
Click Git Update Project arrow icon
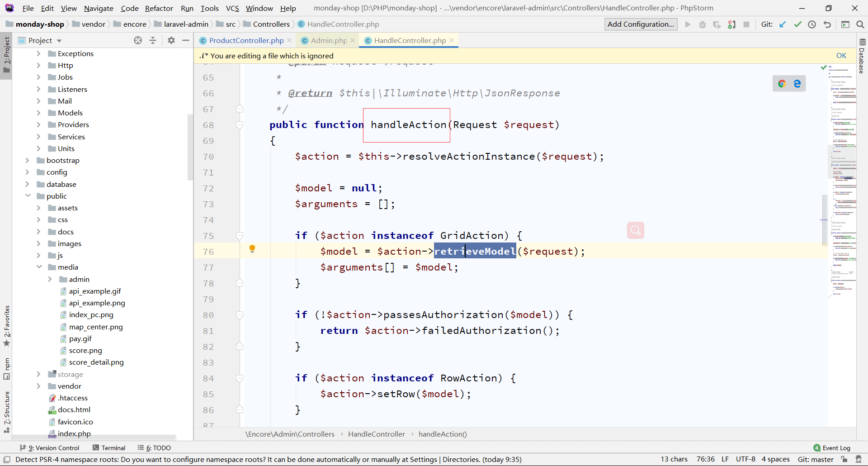click(x=783, y=24)
